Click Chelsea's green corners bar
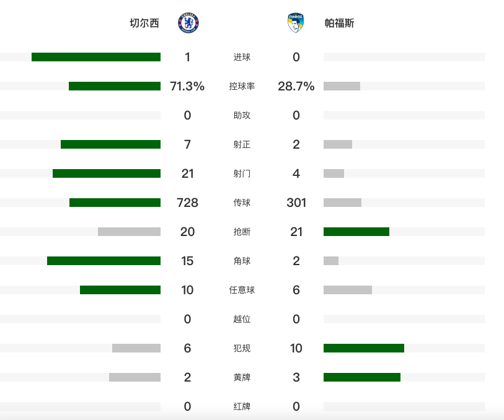The width and height of the screenshot is (504, 420). pyautogui.click(x=104, y=261)
